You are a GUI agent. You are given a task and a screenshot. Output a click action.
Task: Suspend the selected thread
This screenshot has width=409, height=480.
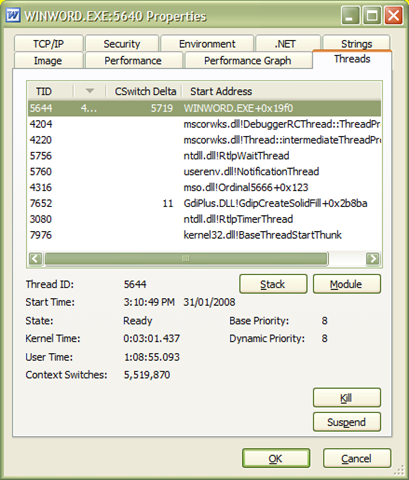click(x=347, y=422)
